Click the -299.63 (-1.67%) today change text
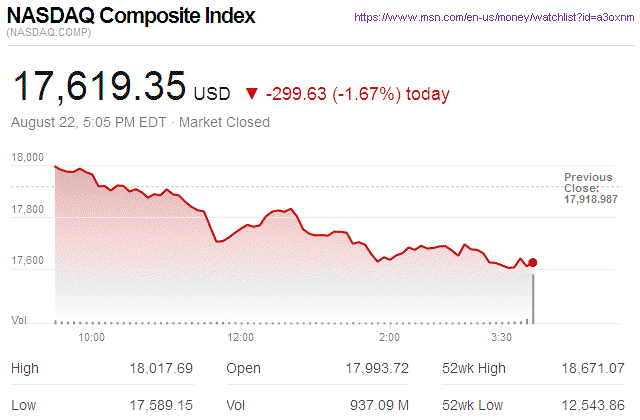The width and height of the screenshot is (640, 420). click(358, 94)
